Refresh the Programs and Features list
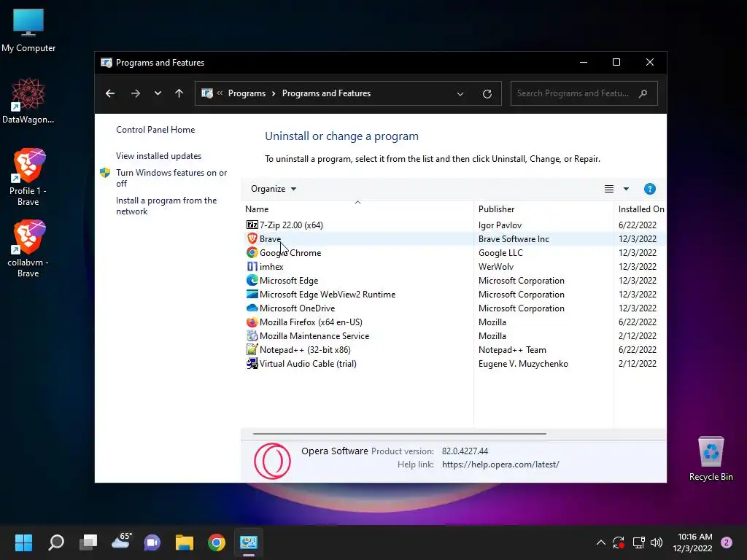Screen dimensions: 747x560 (487, 94)
